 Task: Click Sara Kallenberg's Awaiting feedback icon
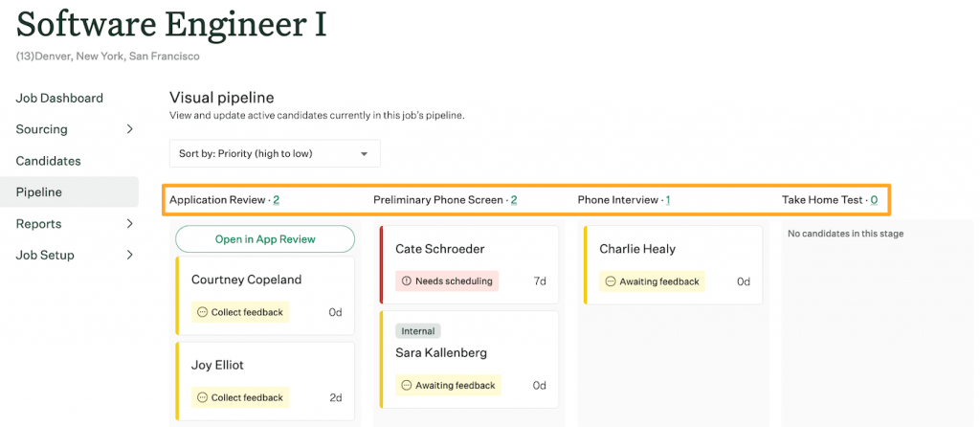click(x=406, y=386)
